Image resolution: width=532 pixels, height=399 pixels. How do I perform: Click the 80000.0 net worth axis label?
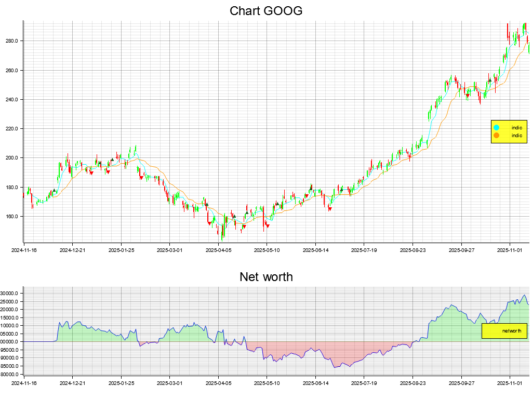coord(11,374)
